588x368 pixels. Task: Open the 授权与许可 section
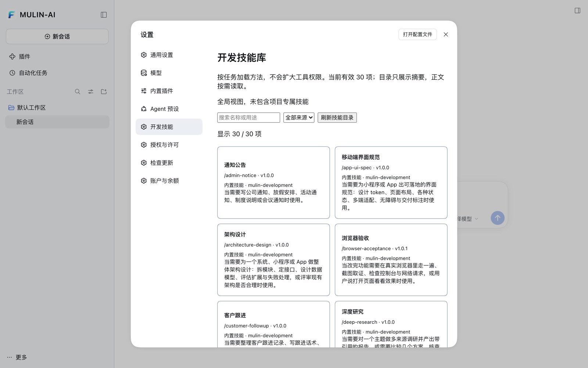pos(169,145)
